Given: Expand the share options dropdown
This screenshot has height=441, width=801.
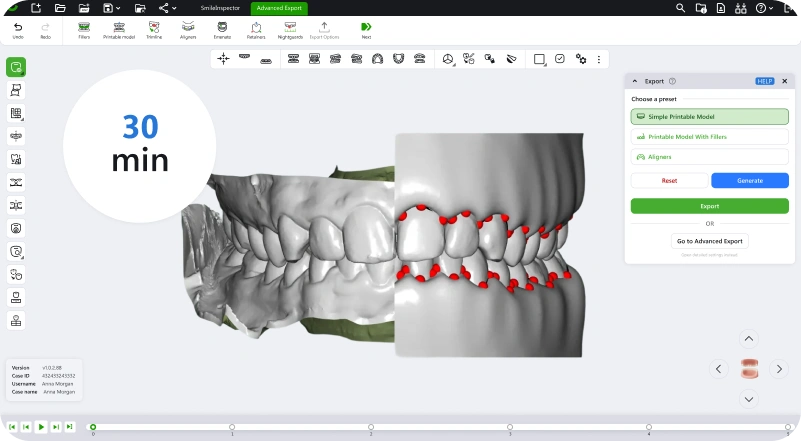Looking at the screenshot, I should (x=176, y=8).
